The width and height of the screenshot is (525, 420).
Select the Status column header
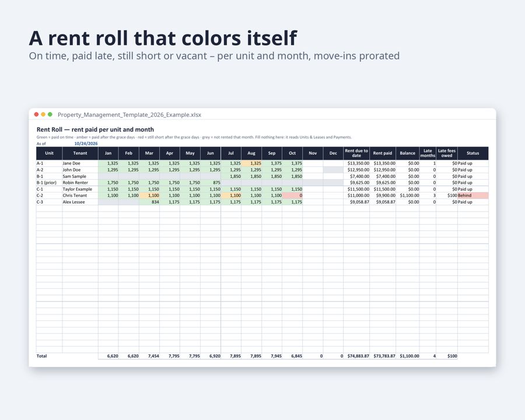coord(473,153)
